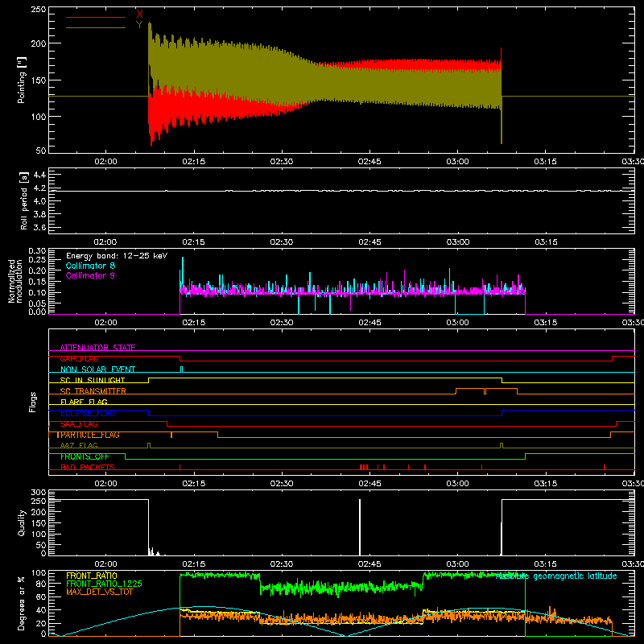Click the 'FLARE_FLAG' label

pos(84,402)
